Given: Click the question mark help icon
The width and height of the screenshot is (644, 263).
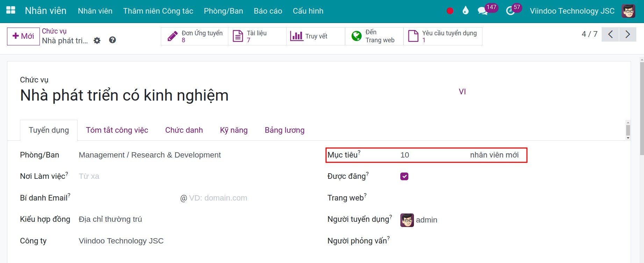Looking at the screenshot, I should click(112, 40).
